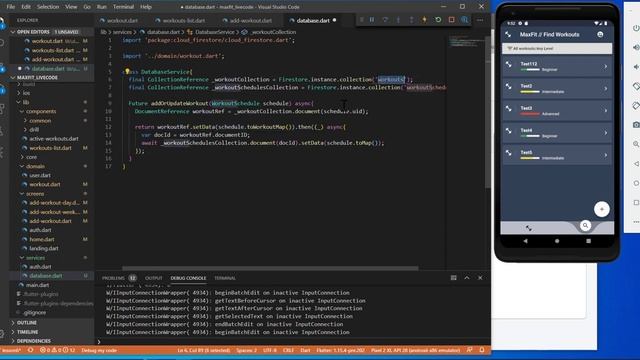Click Debug my code in the status bar

99,350
